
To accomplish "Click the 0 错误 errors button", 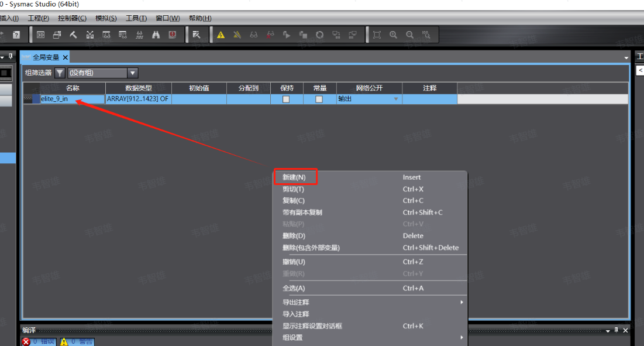I will (39, 342).
